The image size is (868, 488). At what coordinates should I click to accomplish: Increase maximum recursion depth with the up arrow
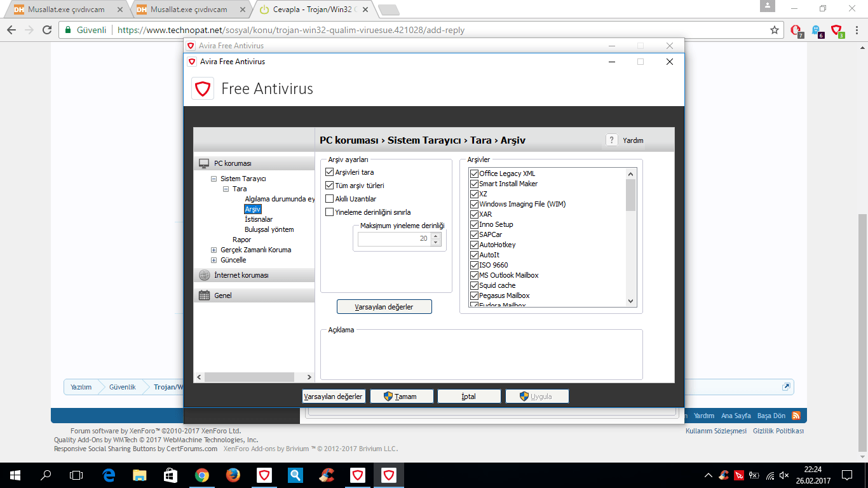tap(435, 236)
